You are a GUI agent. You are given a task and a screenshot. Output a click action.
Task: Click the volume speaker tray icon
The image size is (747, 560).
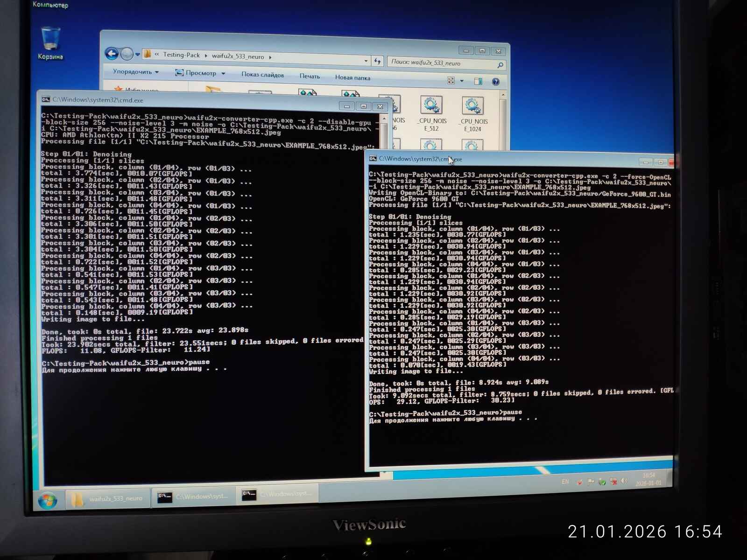coord(624,481)
